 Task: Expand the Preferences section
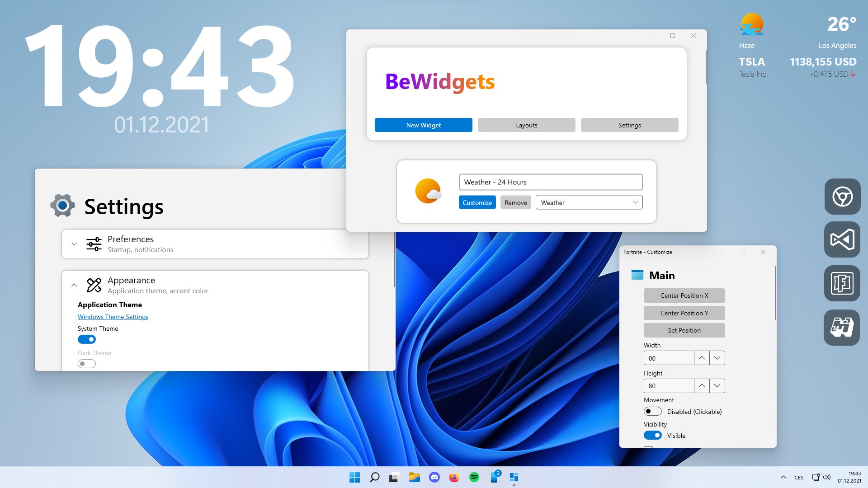click(74, 244)
